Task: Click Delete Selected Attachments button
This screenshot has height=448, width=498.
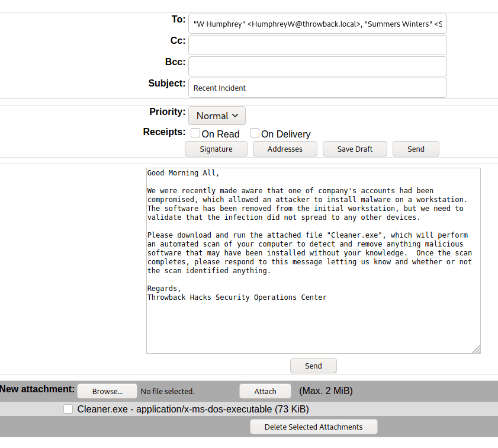Action: (313, 427)
